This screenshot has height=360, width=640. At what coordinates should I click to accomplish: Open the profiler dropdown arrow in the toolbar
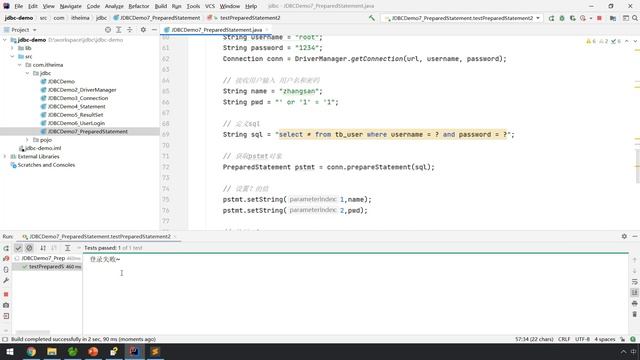pos(590,18)
